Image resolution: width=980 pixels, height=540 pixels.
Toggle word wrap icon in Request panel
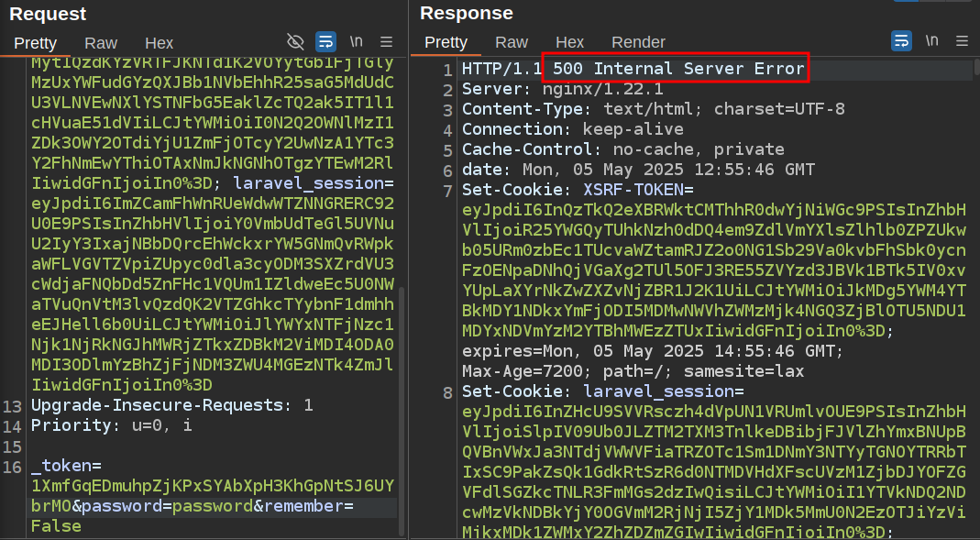(325, 41)
